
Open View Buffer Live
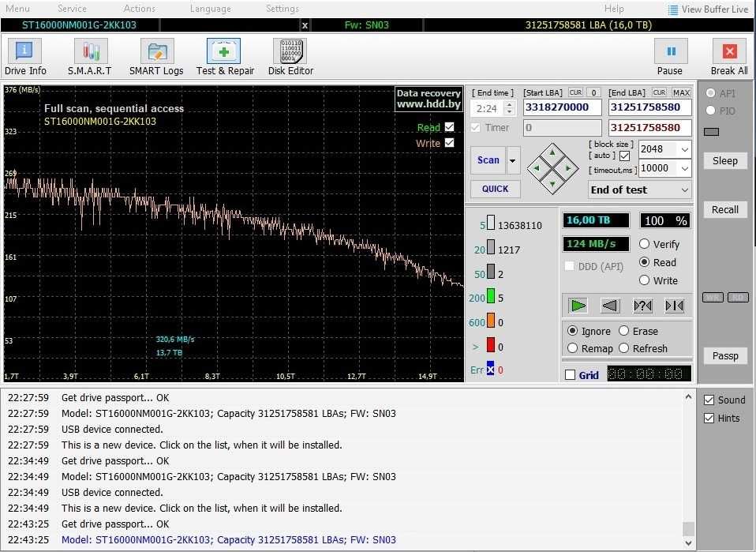709,9
